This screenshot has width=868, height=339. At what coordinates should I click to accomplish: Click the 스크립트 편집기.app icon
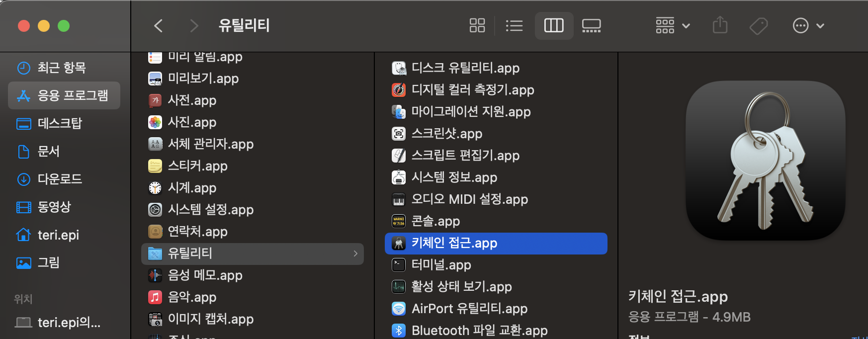[x=399, y=156]
